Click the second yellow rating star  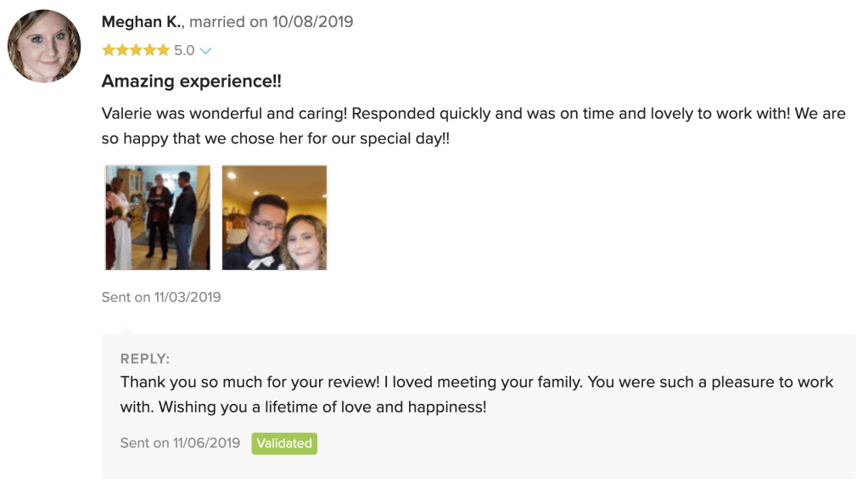(x=122, y=51)
